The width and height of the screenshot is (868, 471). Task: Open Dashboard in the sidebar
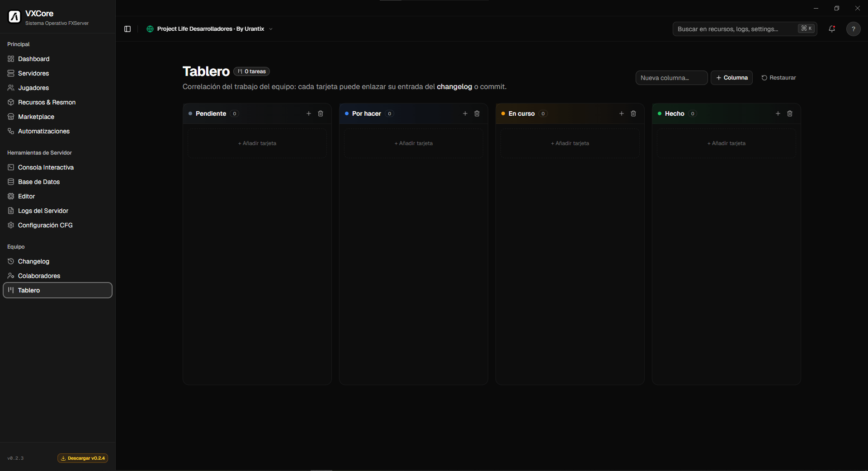click(x=57, y=59)
